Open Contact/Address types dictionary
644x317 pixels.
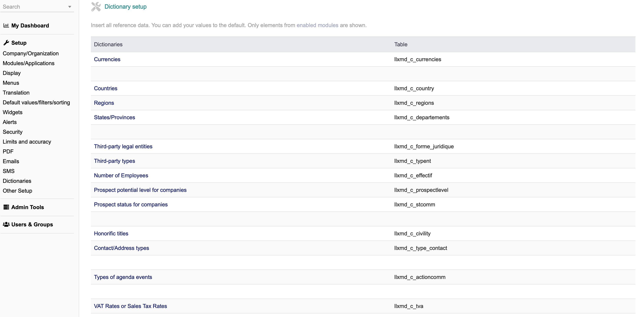coord(121,248)
